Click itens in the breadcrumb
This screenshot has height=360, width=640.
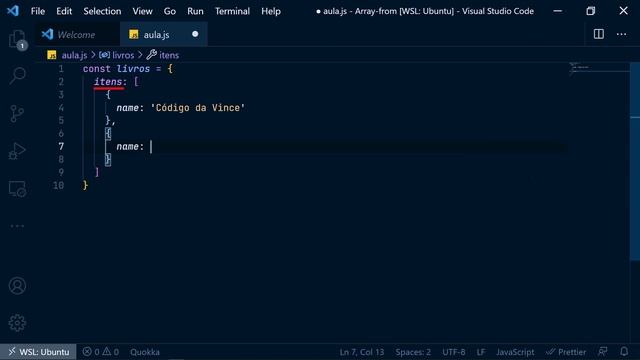[169, 55]
